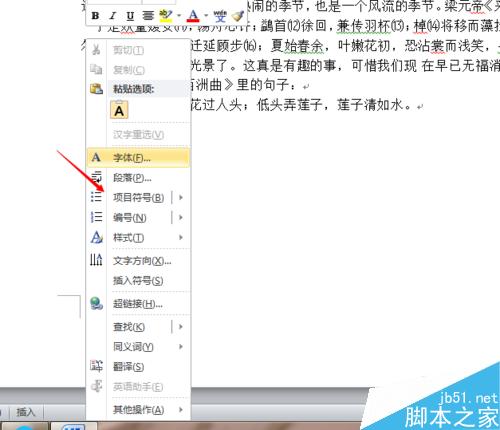
Task: Click the 查找(K) find entry
Action: pos(129,327)
